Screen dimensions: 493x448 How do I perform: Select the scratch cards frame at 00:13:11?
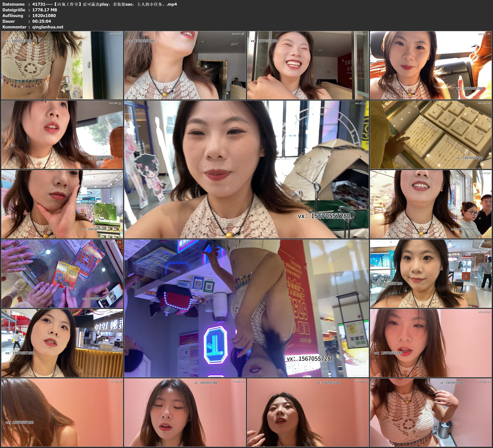tap(62, 274)
